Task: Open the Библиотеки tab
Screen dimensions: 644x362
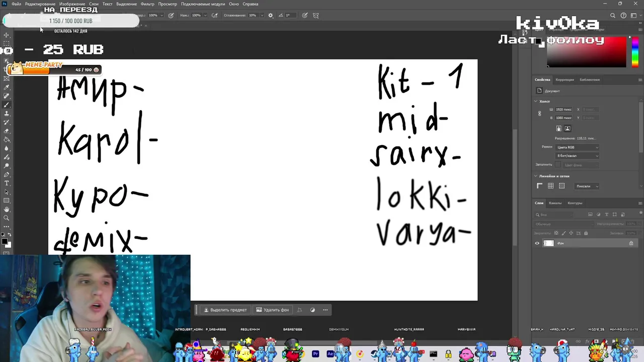Action: point(590,79)
